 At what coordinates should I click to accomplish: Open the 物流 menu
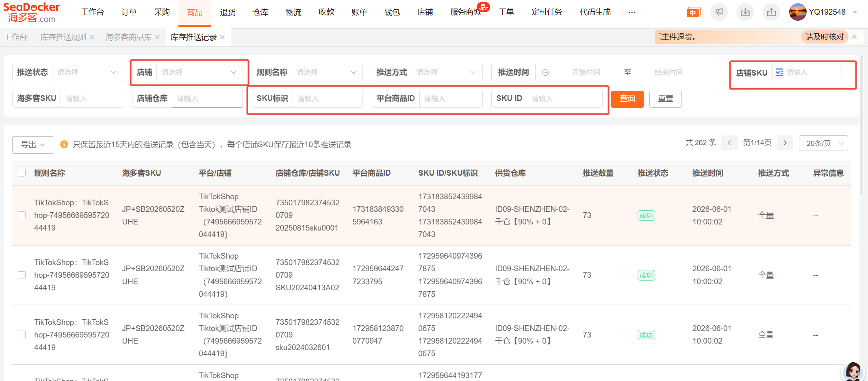point(293,12)
